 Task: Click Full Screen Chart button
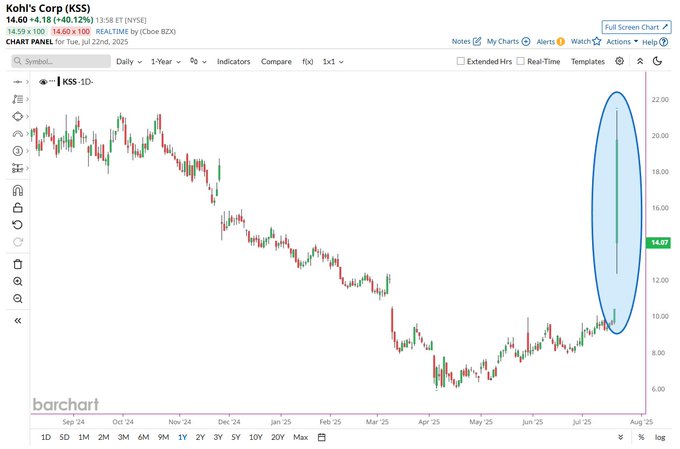(636, 27)
